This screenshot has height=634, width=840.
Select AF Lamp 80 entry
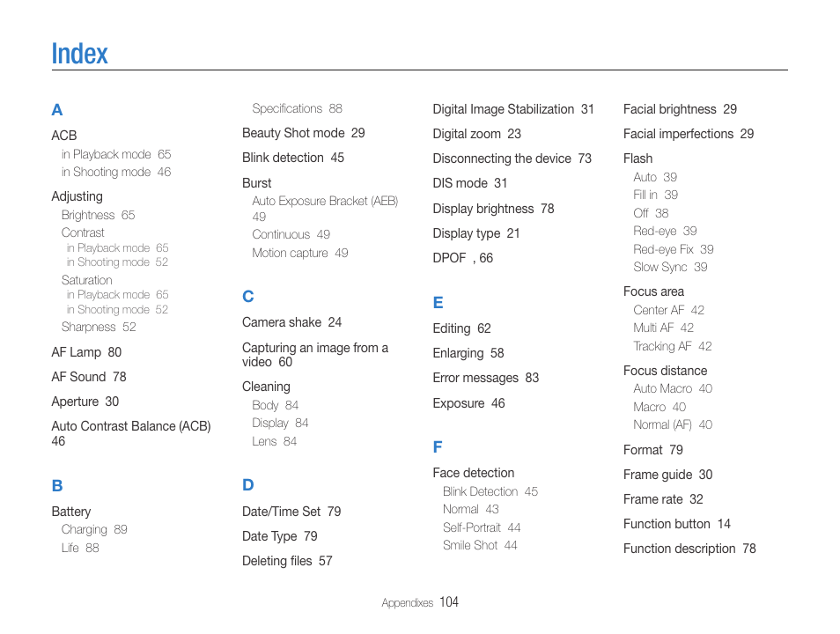[x=86, y=352]
